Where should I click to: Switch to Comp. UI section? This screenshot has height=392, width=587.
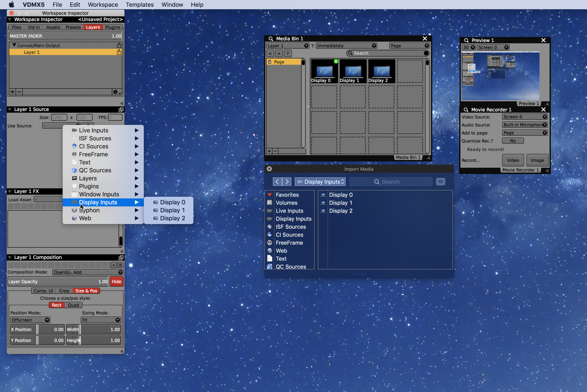click(x=43, y=291)
